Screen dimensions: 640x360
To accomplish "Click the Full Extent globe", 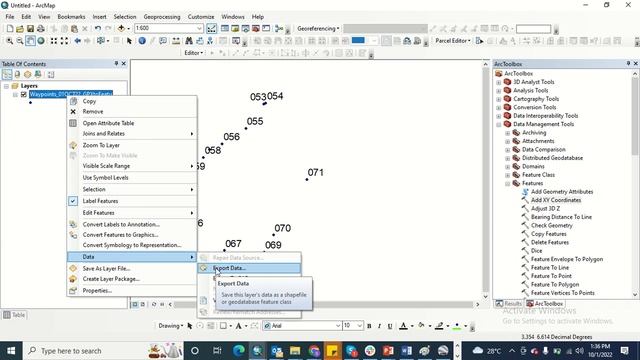I will (x=41, y=41).
